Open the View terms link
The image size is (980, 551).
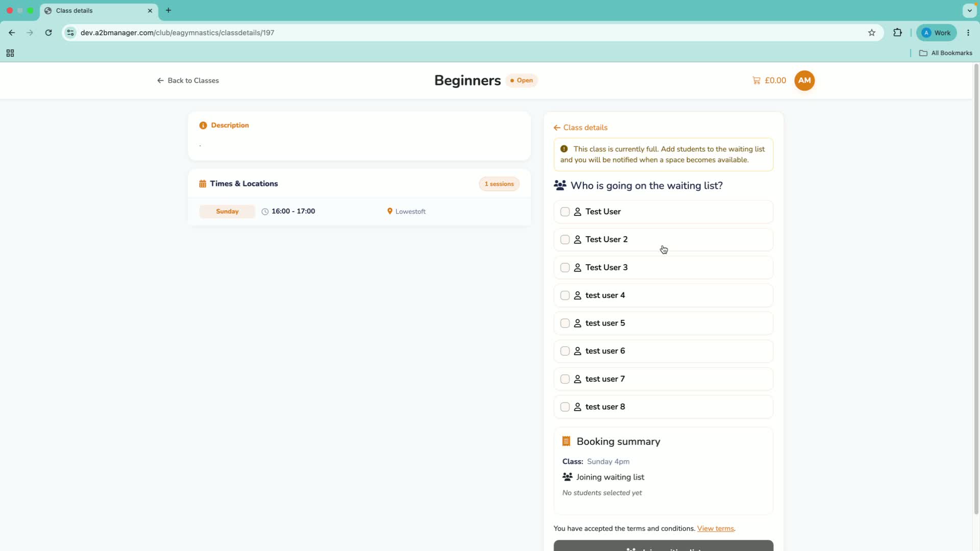[716, 529]
